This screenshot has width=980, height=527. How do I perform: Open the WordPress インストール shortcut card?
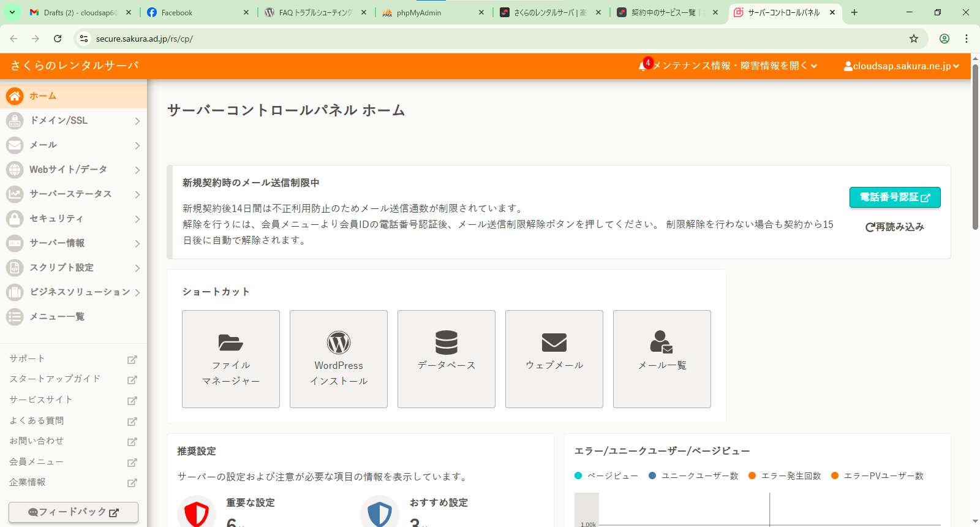pyautogui.click(x=339, y=359)
